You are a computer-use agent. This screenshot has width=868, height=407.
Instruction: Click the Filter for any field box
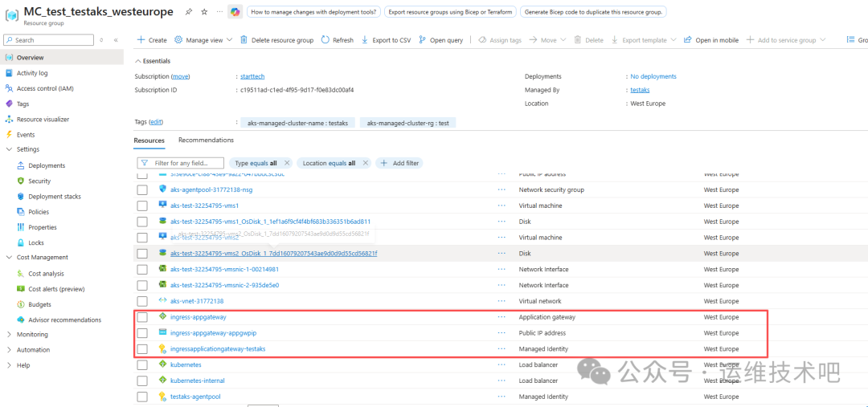(x=181, y=163)
